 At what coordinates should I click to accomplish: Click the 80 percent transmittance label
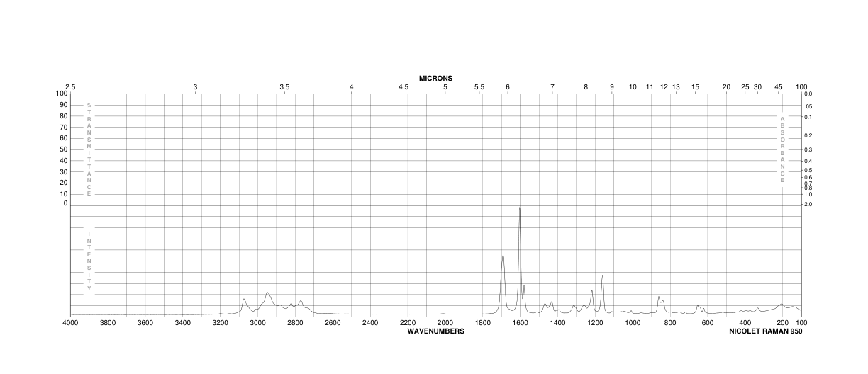click(63, 116)
